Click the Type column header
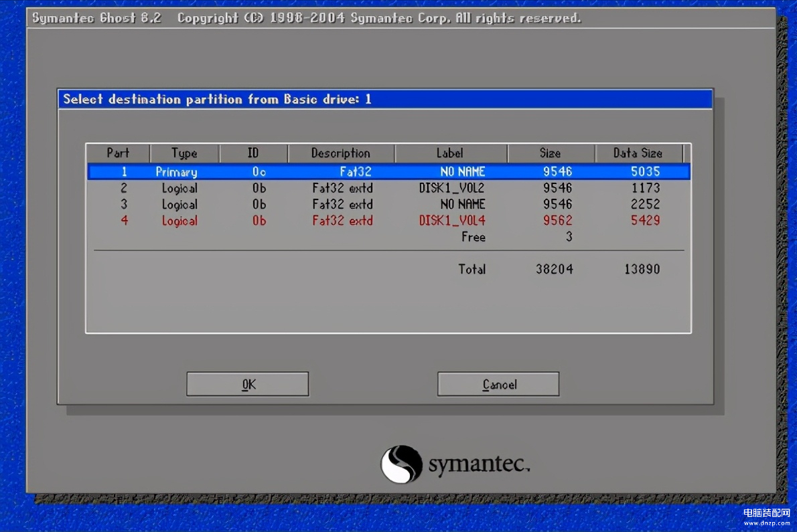797x532 pixels. click(184, 153)
